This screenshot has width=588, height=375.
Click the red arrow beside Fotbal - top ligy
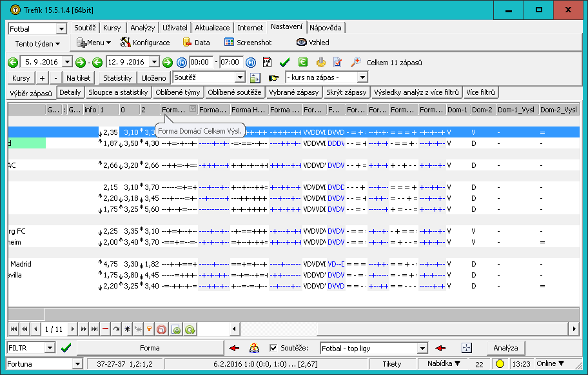440,348
